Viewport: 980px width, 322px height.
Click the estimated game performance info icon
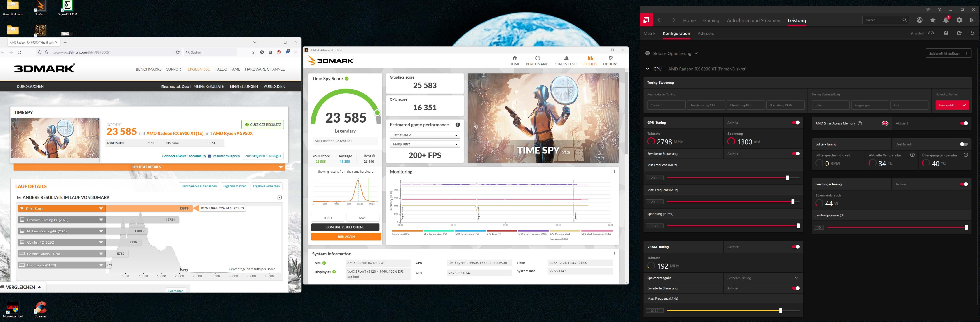coord(458,125)
